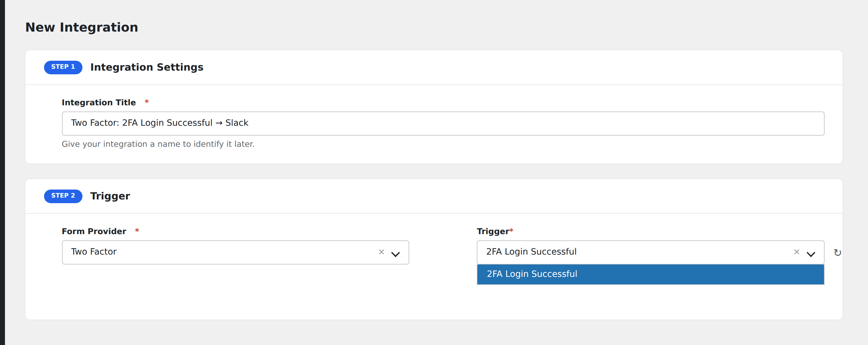Click the Form Provider label

[x=94, y=232]
